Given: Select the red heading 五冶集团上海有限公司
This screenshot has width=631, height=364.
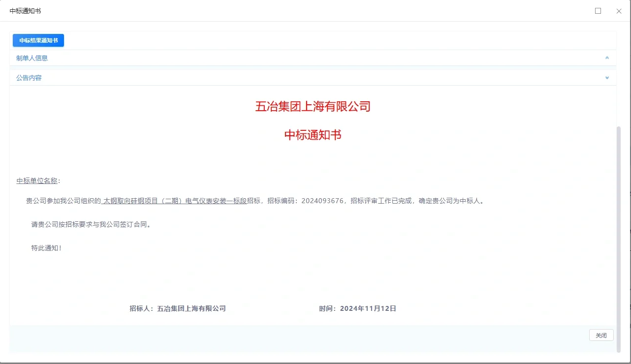Looking at the screenshot, I should [x=313, y=107].
